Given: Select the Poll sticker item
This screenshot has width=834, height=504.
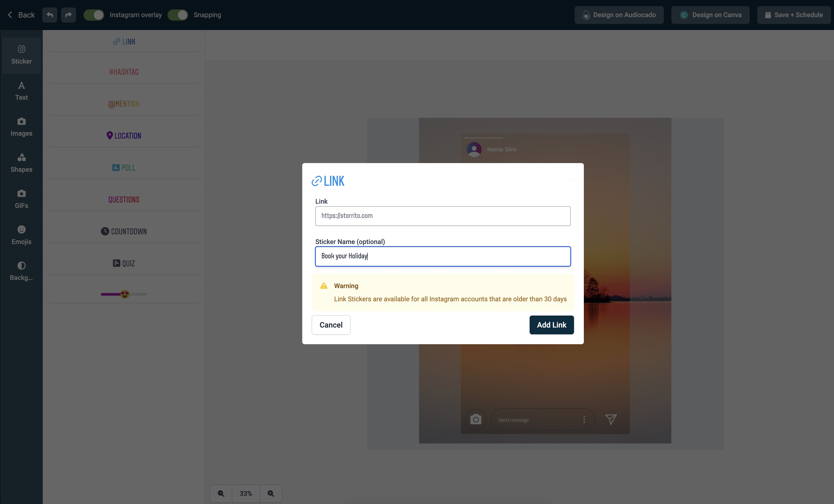Looking at the screenshot, I should pyautogui.click(x=124, y=167).
